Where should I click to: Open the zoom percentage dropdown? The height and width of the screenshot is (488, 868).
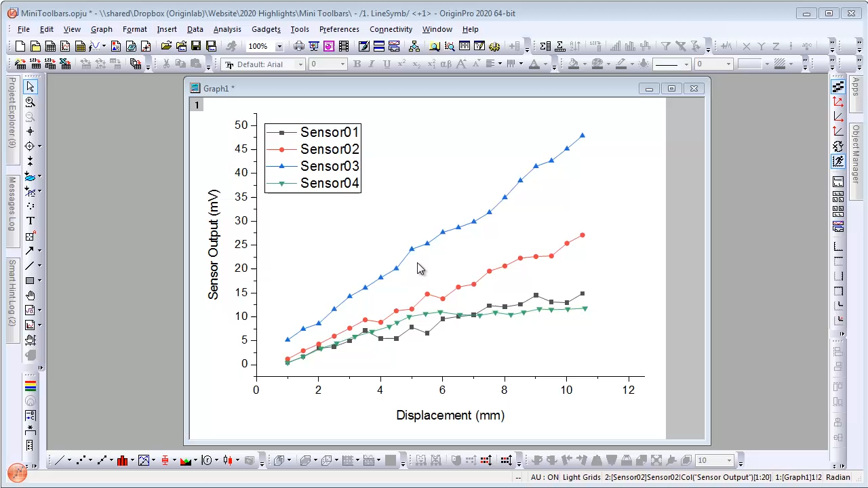pyautogui.click(x=279, y=46)
